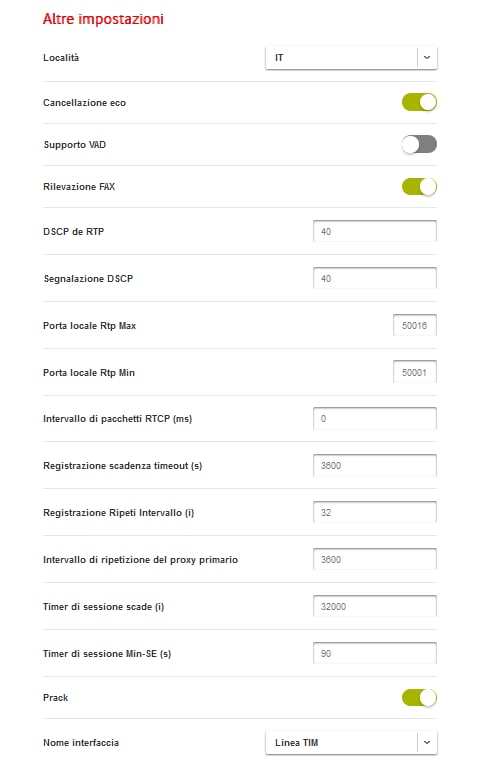Click the Cancellazione eco label

tap(85, 103)
